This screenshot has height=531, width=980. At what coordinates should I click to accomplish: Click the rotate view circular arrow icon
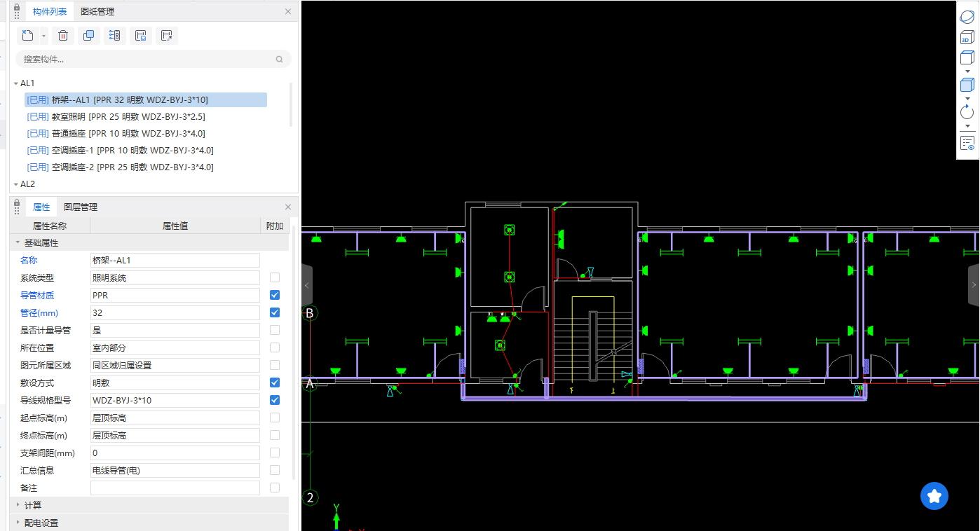(x=967, y=112)
